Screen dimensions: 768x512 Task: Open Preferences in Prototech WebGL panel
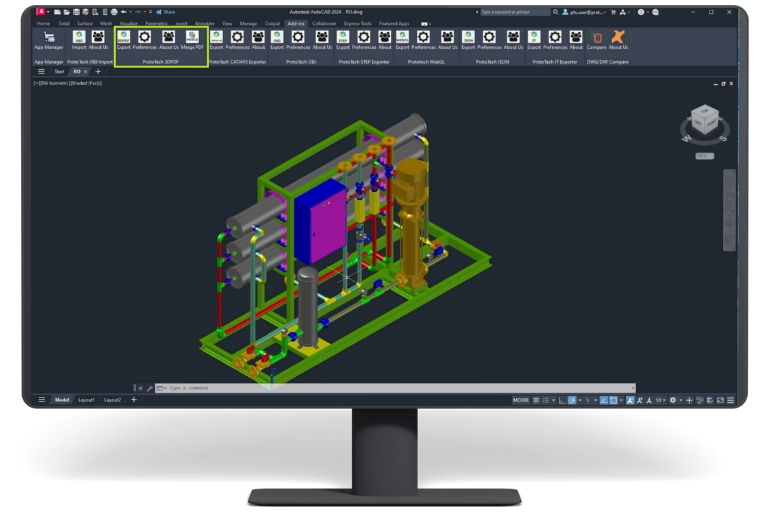point(423,40)
